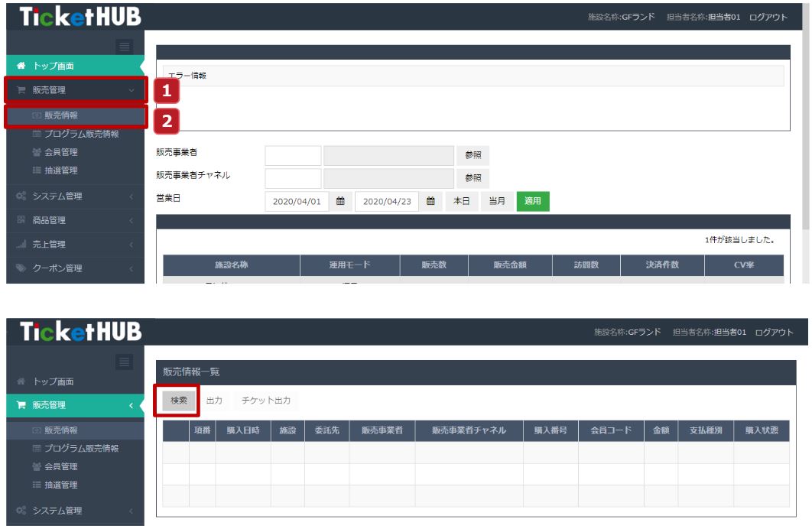Click the 検索 button in 販売情報一覧
The width and height of the screenshot is (812, 529).
tap(178, 400)
